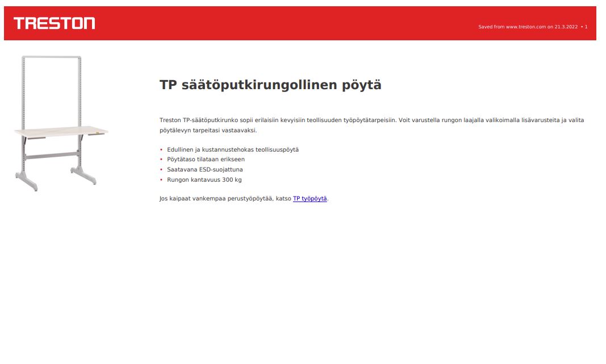The width and height of the screenshot is (606, 364).
Task: Click the sentence 'Jos kaipaat vankempaa perustyöpöytää'
Action: tap(244, 199)
